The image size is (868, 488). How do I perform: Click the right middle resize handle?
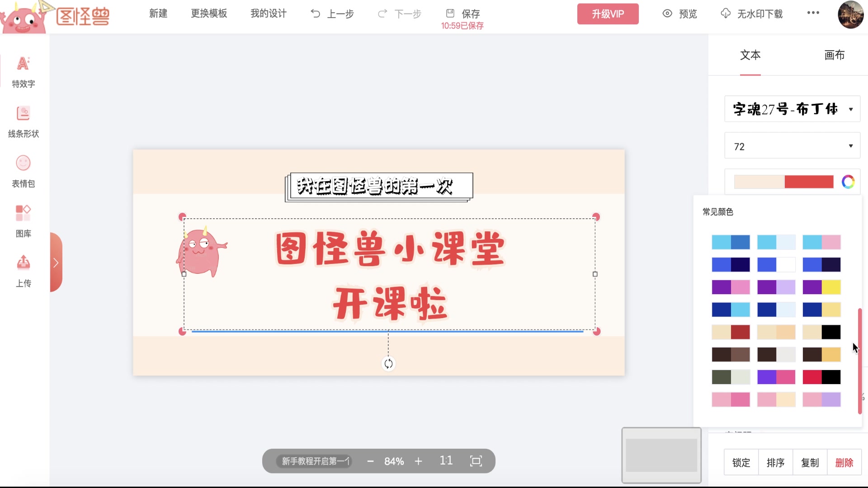coord(595,274)
